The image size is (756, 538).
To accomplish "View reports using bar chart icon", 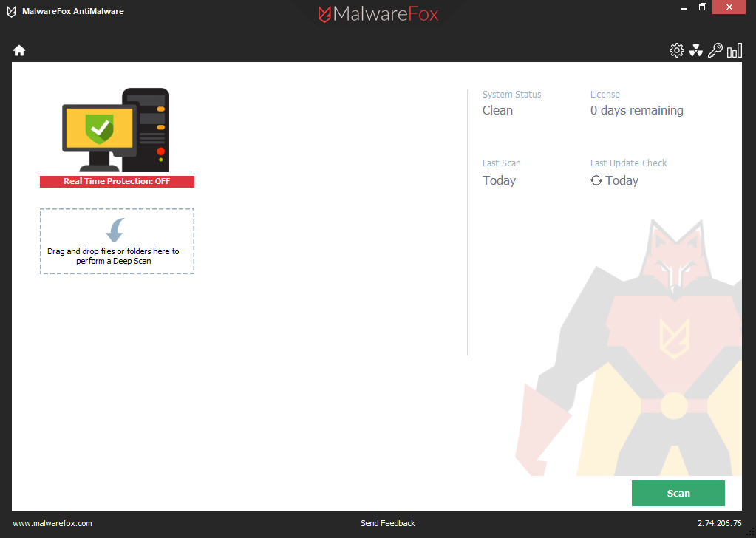I will click(735, 50).
